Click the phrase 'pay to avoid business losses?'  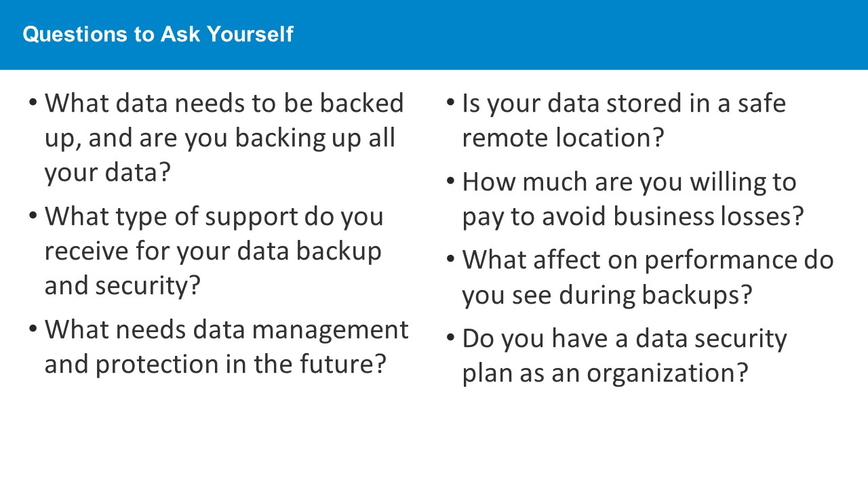click(x=633, y=216)
